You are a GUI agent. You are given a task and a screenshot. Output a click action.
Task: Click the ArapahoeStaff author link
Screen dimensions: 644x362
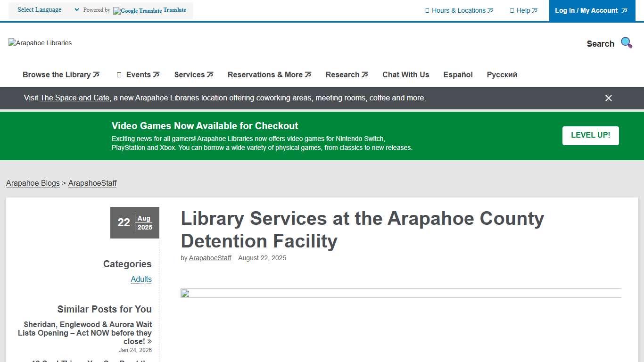[x=210, y=258]
